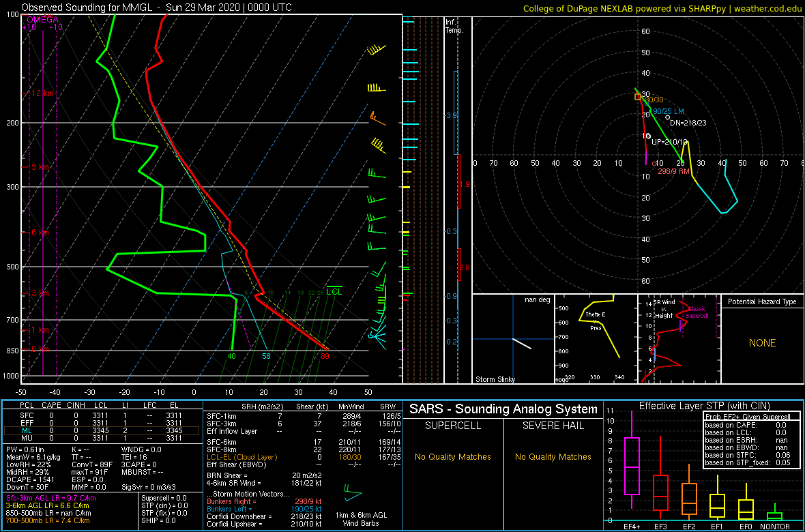
Task: Click the Potential Hazard Type header
Action: [762, 301]
